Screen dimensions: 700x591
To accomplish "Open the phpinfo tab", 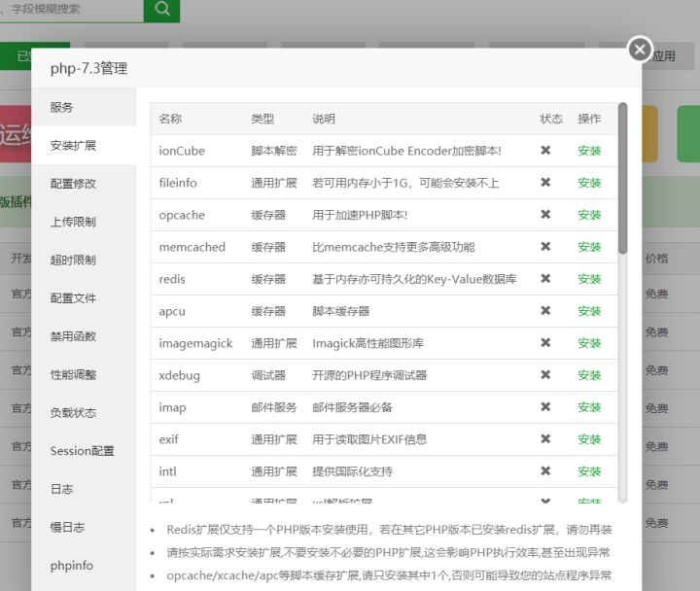I will [x=84, y=566].
